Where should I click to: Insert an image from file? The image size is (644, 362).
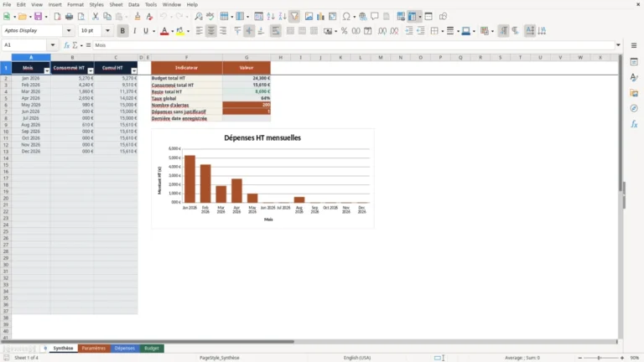point(309,17)
